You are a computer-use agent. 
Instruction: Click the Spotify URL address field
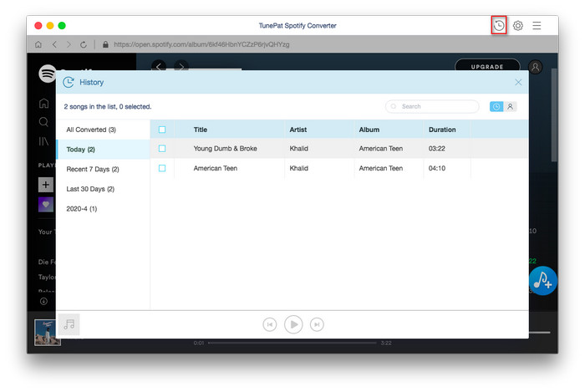click(x=201, y=44)
